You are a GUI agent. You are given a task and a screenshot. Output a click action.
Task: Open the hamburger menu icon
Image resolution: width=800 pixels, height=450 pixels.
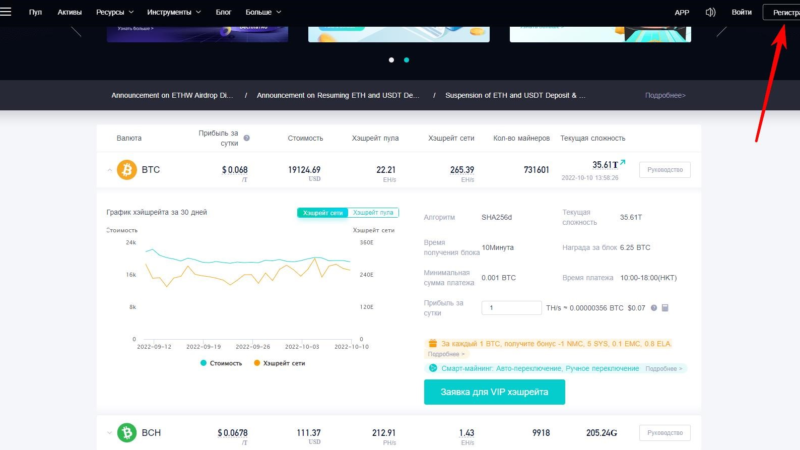click(5, 11)
